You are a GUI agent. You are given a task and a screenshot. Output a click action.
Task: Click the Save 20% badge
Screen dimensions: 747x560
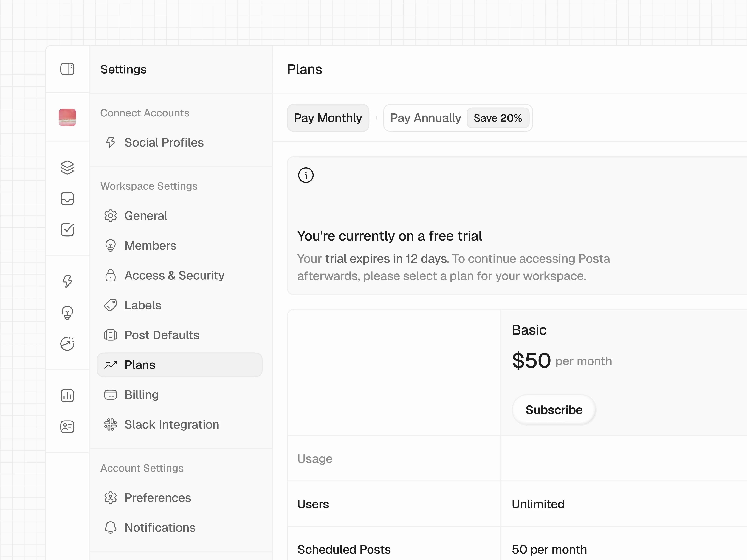pos(498,118)
